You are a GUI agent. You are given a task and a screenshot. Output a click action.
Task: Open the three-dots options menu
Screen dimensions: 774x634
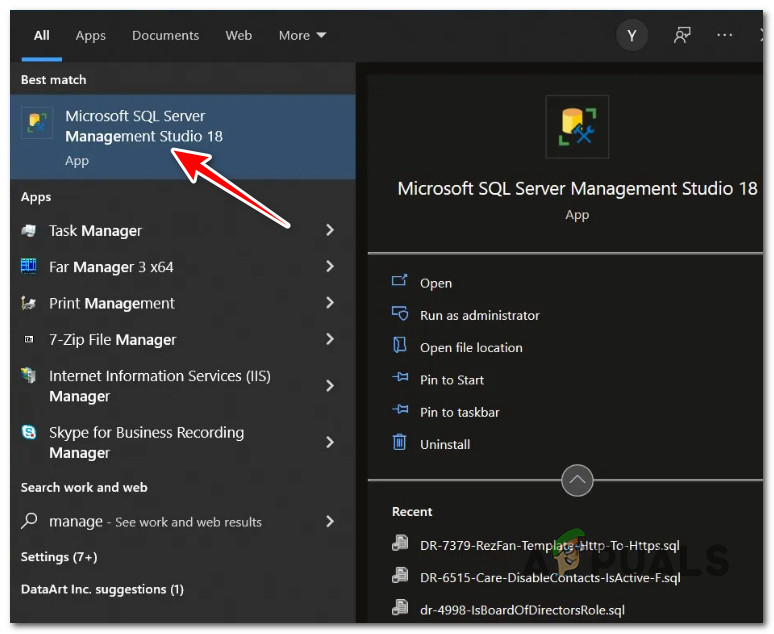pos(725,35)
